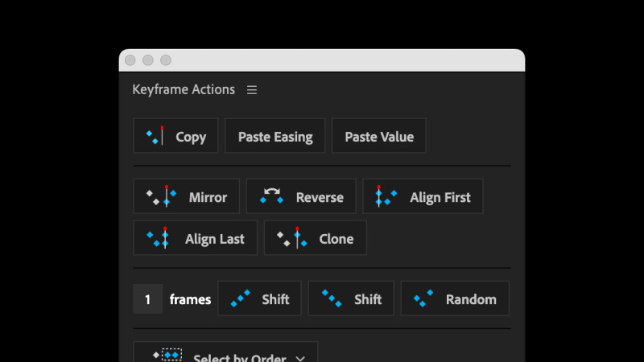644x362 pixels.
Task: Click the Paste Value button
Action: point(378,136)
